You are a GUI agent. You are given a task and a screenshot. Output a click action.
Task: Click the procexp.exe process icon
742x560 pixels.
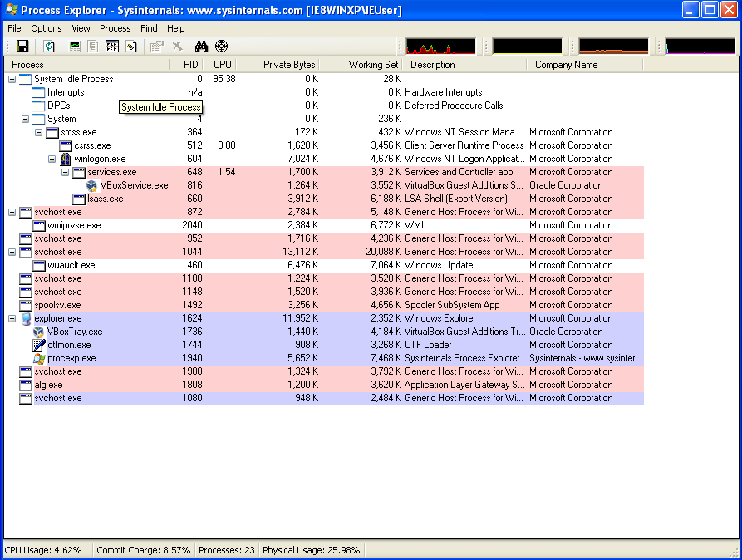pyautogui.click(x=39, y=358)
